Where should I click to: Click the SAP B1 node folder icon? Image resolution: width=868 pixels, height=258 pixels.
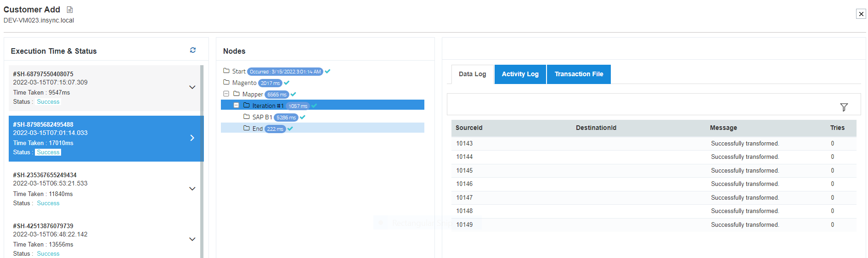(247, 117)
